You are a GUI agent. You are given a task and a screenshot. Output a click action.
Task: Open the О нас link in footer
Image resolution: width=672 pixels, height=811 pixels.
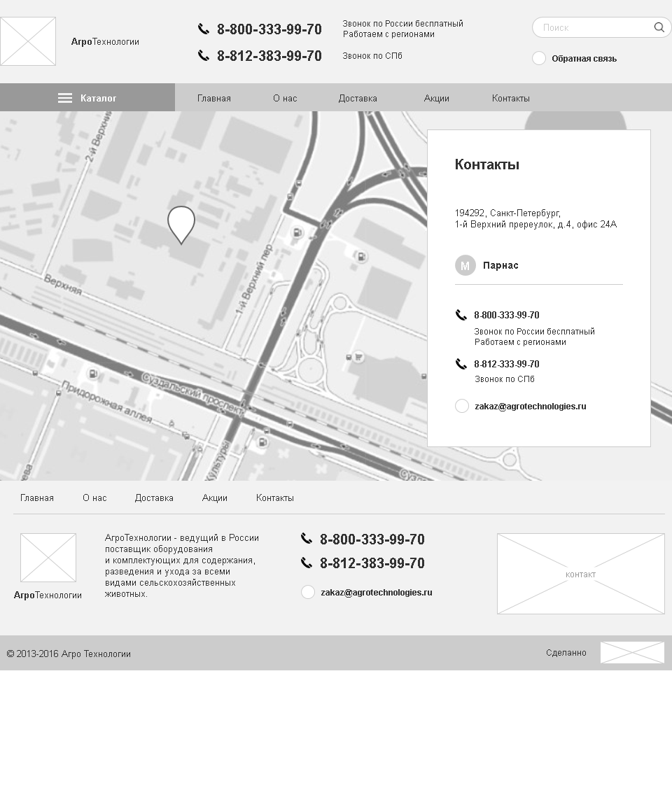coord(94,498)
